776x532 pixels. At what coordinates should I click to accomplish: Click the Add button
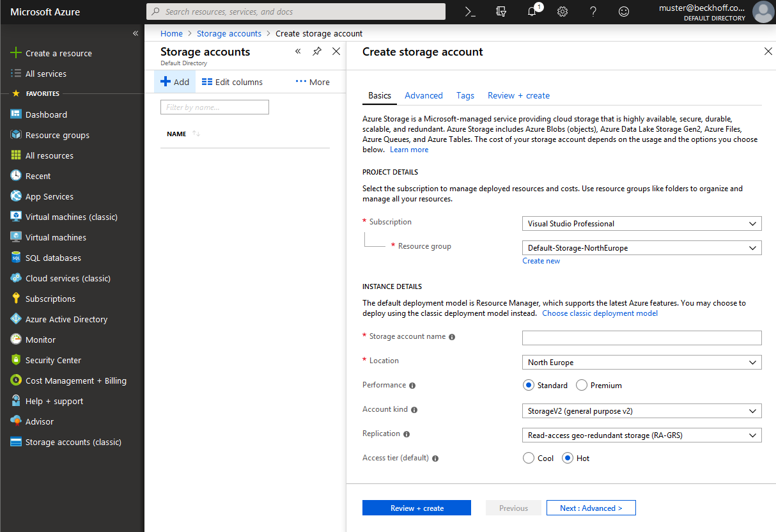[x=175, y=82]
